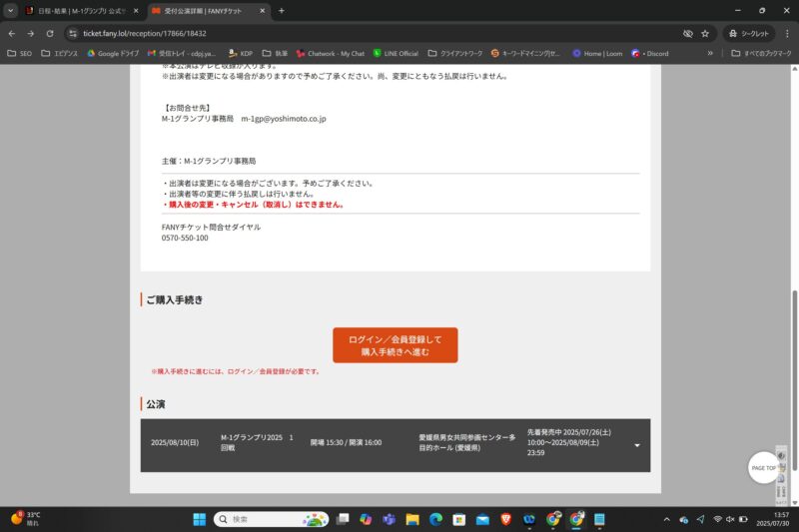Open the エビデンス bookmarks folder

click(x=59, y=54)
